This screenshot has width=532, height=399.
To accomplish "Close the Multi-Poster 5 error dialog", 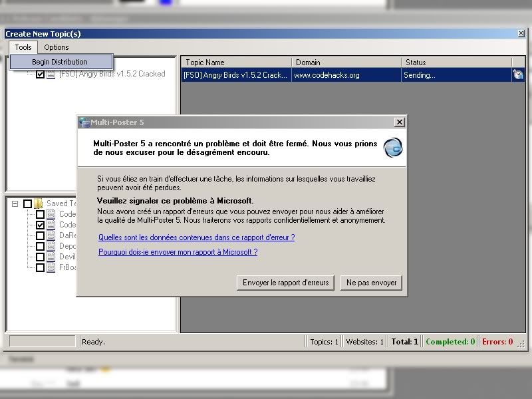I will click(400, 122).
